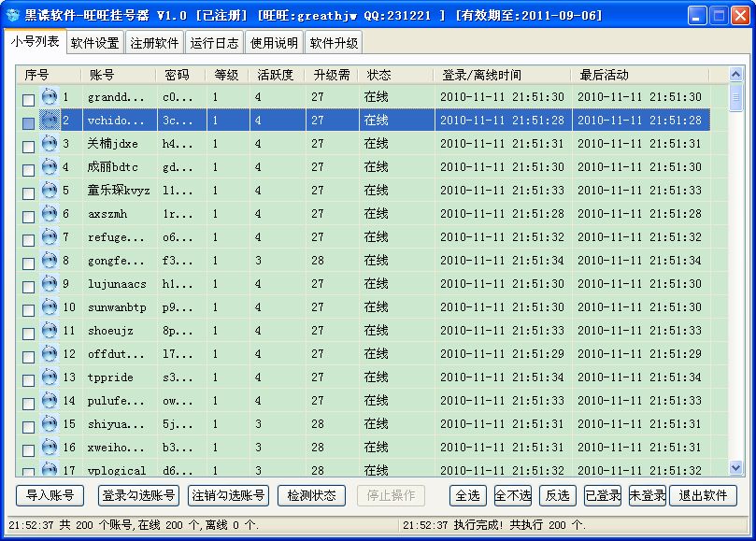Click the 全选 button

click(x=467, y=495)
